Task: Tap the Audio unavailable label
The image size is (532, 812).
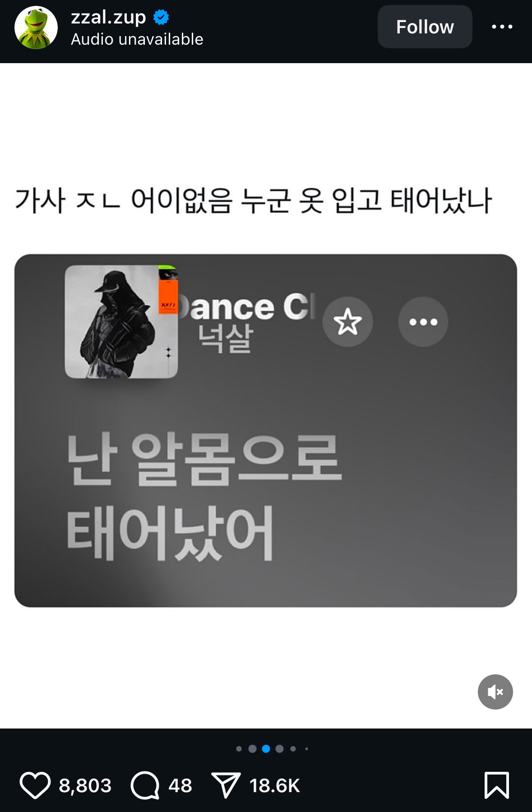Action: click(x=137, y=39)
